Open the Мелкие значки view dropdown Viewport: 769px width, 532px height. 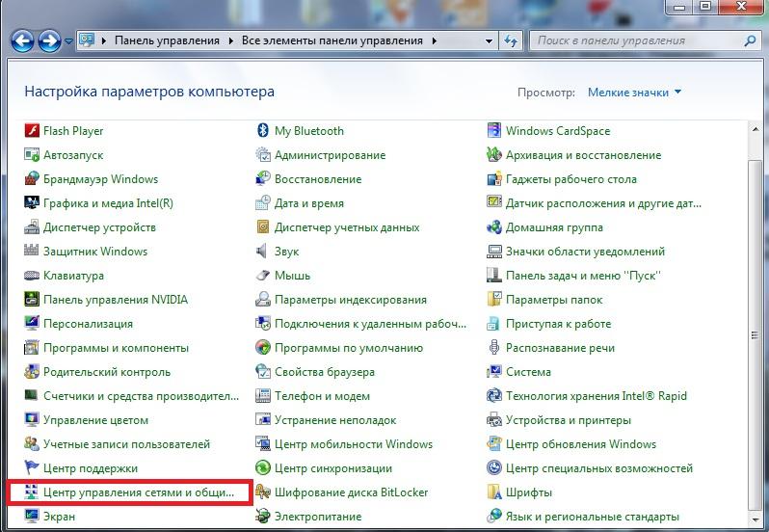634,93
